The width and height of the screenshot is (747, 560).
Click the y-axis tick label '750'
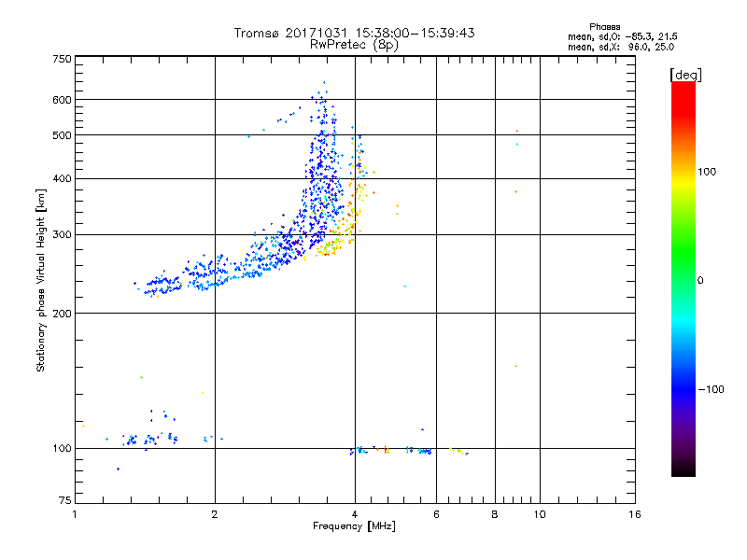click(62, 59)
